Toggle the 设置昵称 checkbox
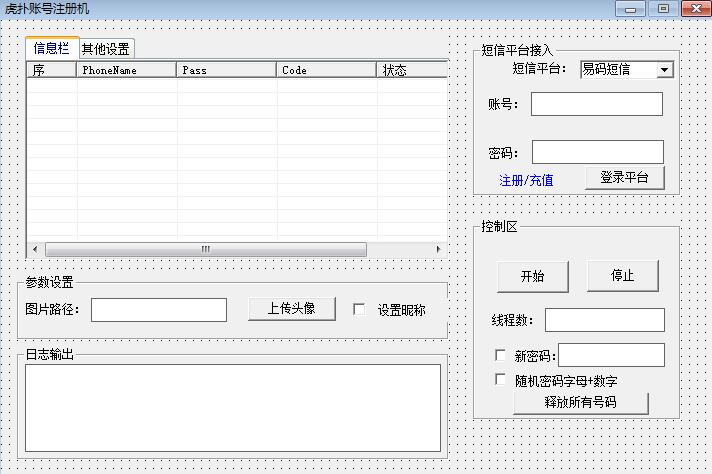Image resolution: width=712 pixels, height=474 pixels. coord(359,309)
